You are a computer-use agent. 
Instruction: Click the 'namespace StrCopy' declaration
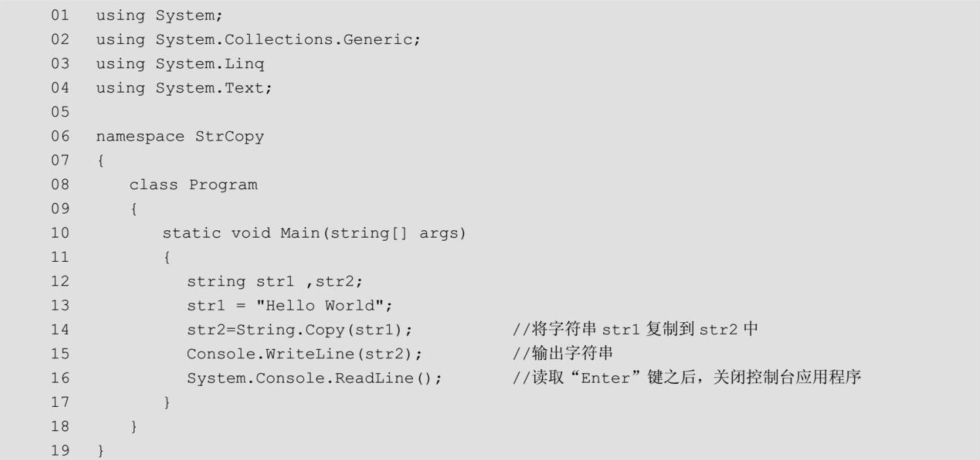(x=180, y=136)
